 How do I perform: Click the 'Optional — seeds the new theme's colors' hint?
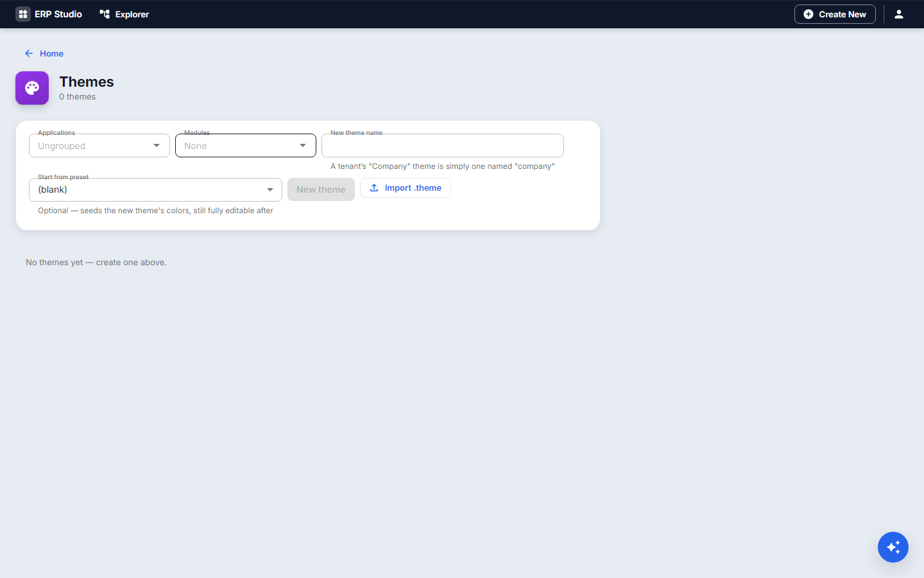click(155, 211)
